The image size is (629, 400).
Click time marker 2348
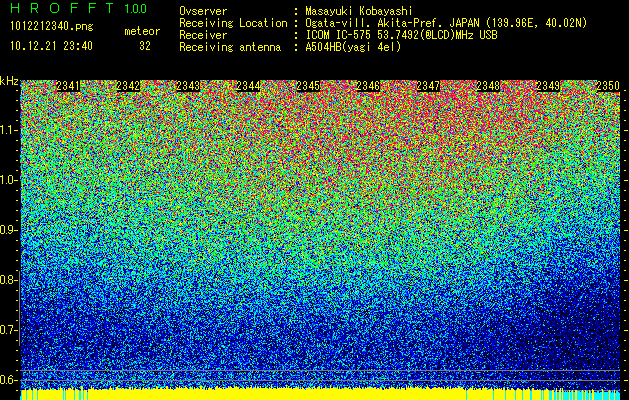tap(488, 86)
